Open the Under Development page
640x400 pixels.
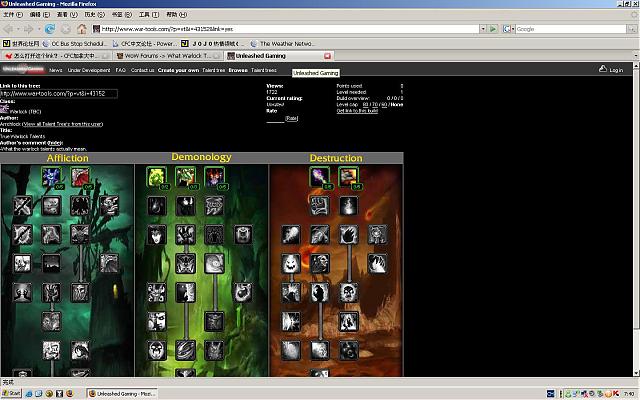89,70
